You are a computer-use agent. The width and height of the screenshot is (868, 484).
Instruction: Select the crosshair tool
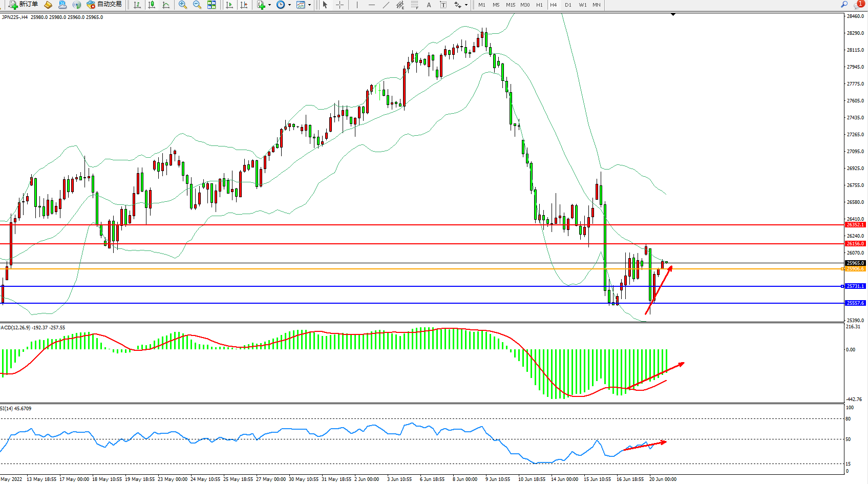(x=340, y=5)
